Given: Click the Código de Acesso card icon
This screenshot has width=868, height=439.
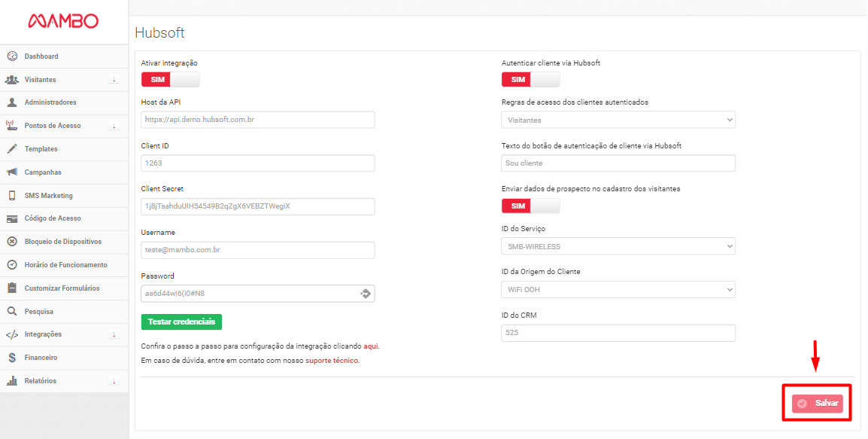Looking at the screenshot, I should click(x=11, y=219).
